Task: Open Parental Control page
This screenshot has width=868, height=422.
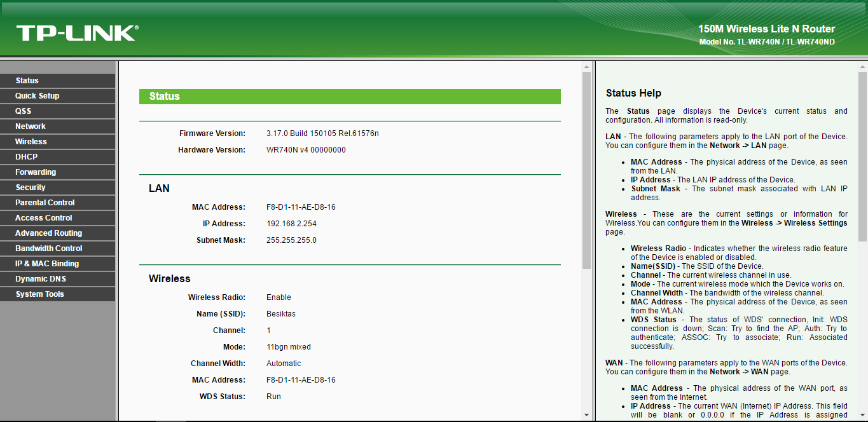Action: [57, 203]
